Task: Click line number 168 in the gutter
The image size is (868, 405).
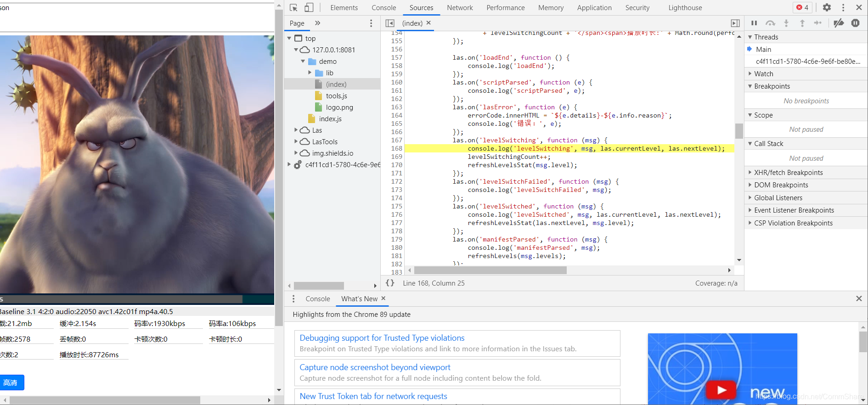Action: [x=396, y=148]
